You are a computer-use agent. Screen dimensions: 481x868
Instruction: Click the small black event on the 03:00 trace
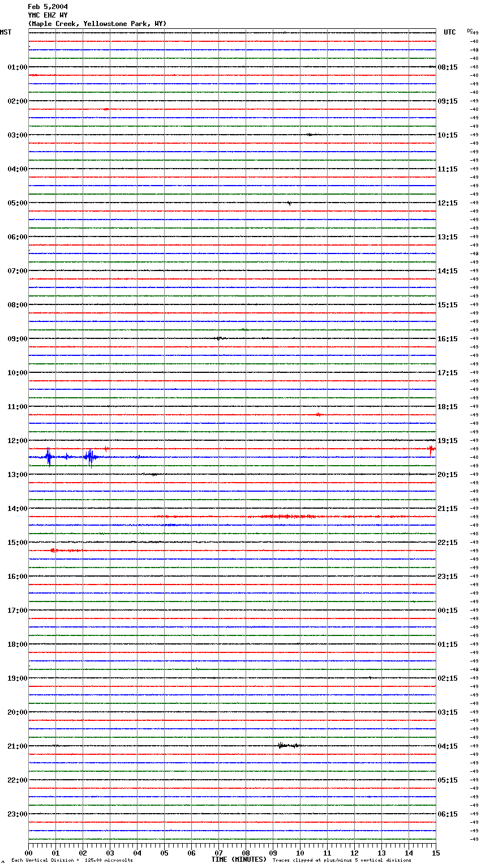311,135
